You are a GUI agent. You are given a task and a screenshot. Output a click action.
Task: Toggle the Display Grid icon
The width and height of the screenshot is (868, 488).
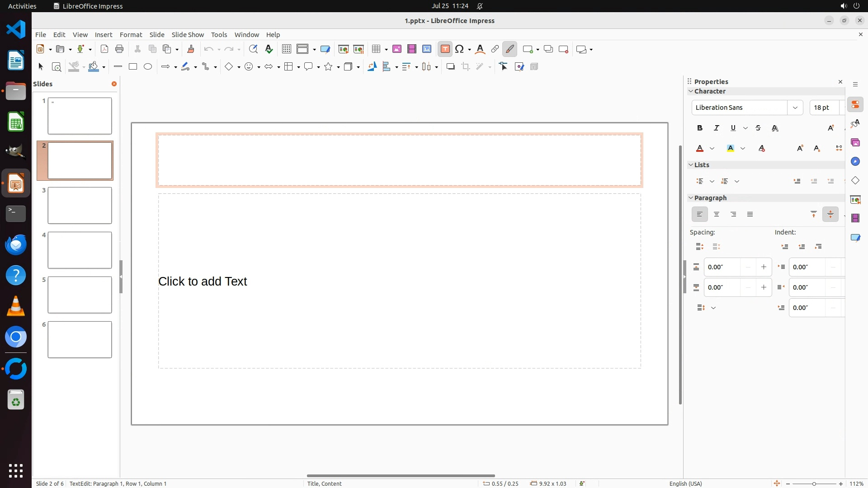point(287,49)
